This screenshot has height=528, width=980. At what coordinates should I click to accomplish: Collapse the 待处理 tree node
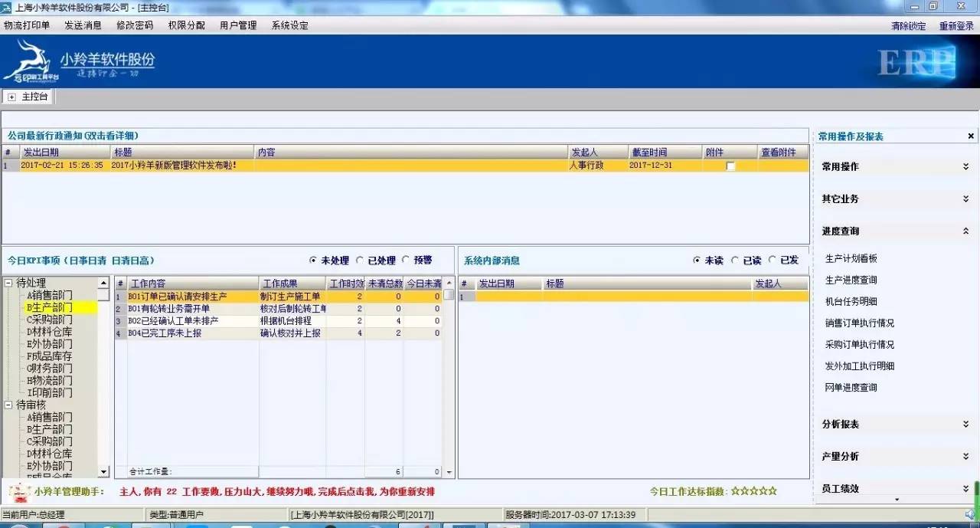8,283
